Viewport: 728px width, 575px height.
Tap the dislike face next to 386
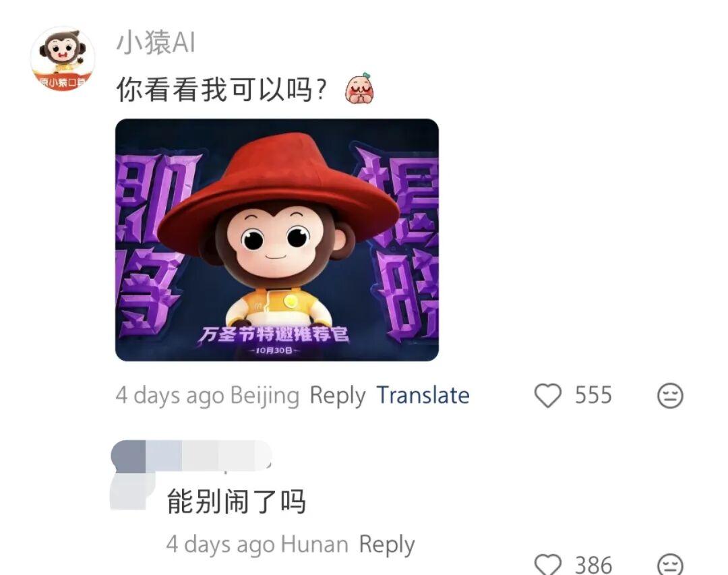coord(670,564)
